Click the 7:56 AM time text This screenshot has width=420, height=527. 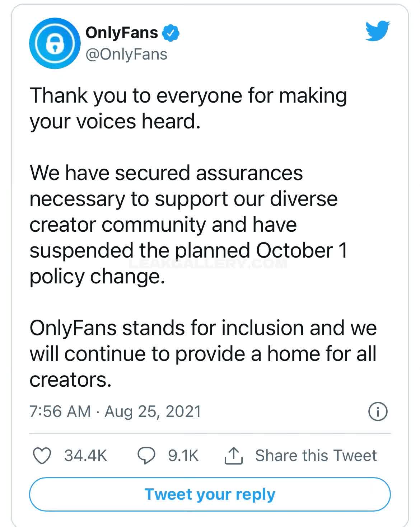click(60, 411)
